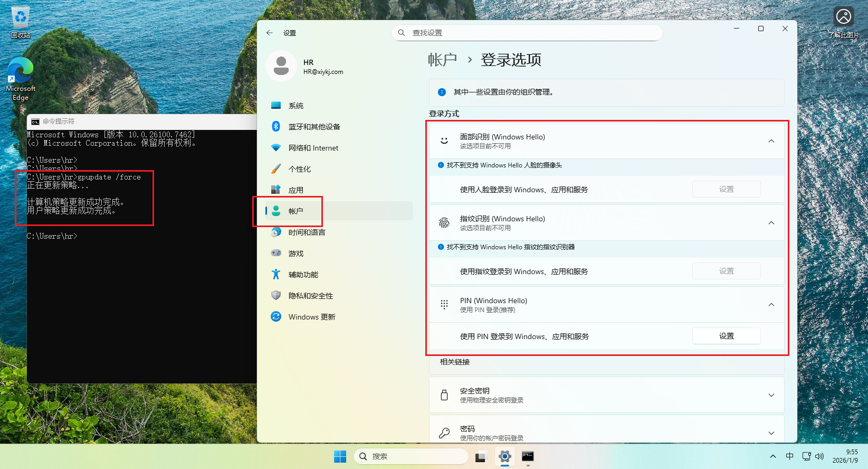868x469 pixels.
Task: Click the HR user avatar picture
Action: 281,67
